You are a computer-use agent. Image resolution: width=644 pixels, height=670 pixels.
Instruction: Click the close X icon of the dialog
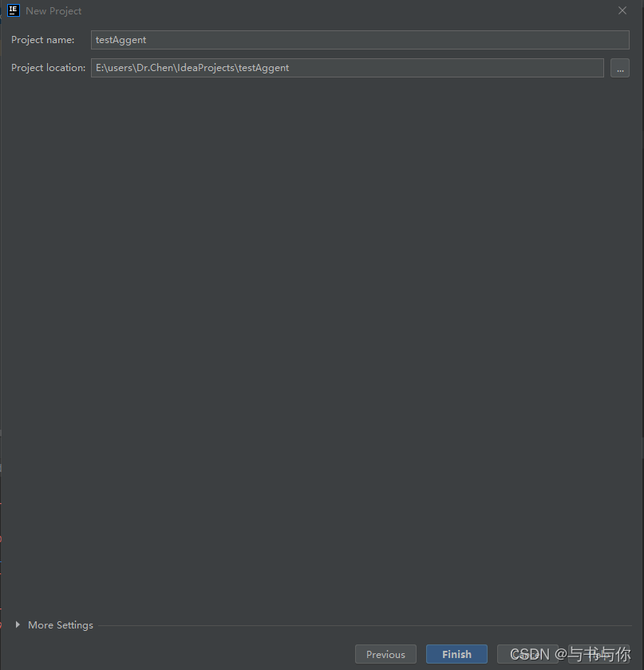[622, 10]
